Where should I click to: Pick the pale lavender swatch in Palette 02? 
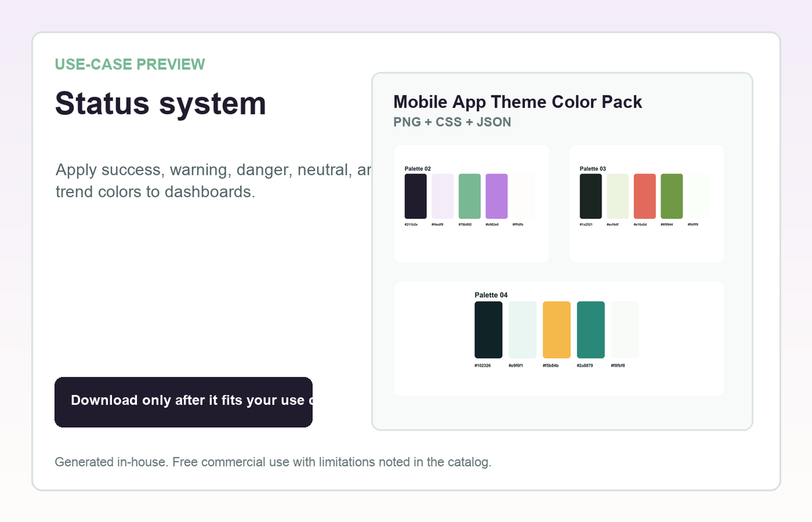click(x=443, y=196)
